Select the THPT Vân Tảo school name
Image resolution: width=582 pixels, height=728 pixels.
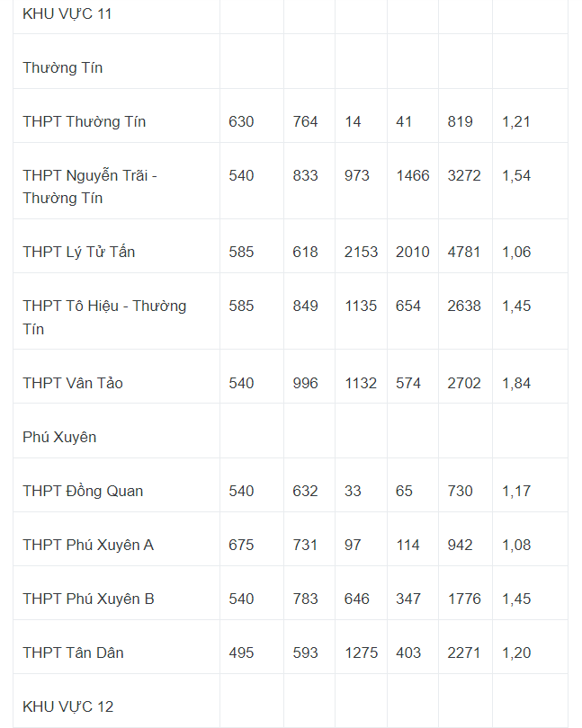pos(73,383)
